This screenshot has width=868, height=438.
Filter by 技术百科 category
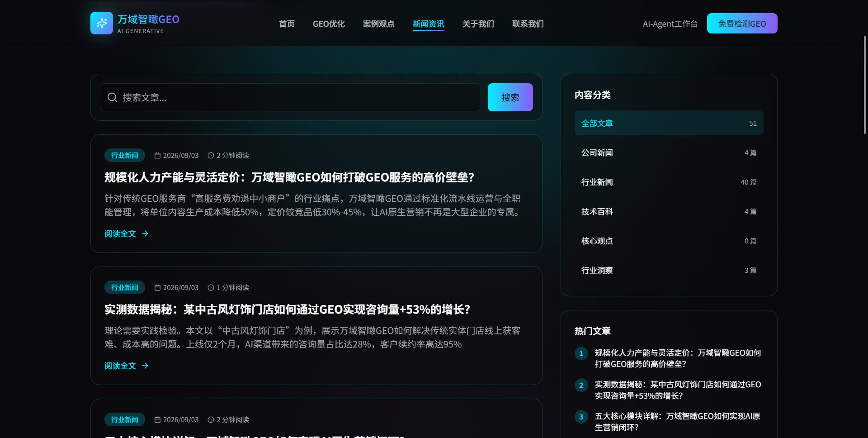point(669,211)
